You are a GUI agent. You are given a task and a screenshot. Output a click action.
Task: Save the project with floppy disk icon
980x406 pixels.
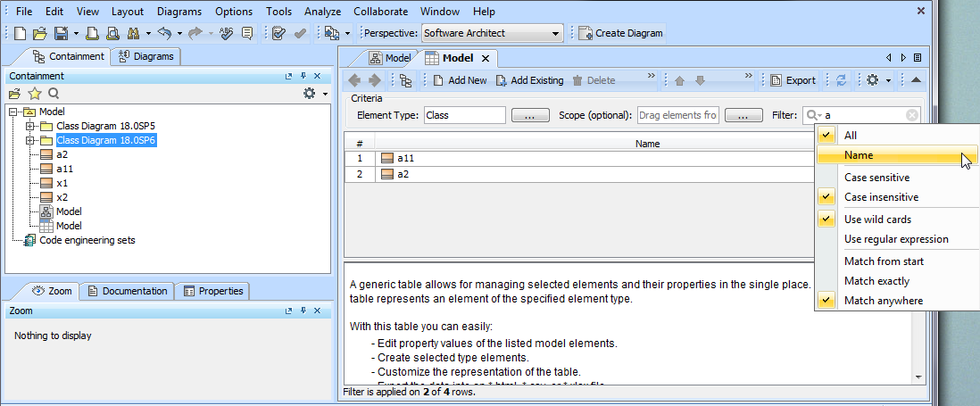tap(61, 33)
